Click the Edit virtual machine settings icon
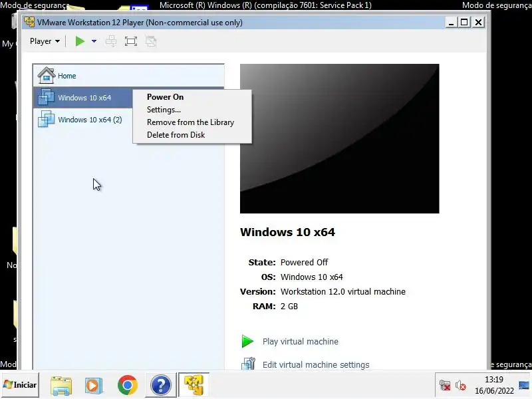 (248, 364)
